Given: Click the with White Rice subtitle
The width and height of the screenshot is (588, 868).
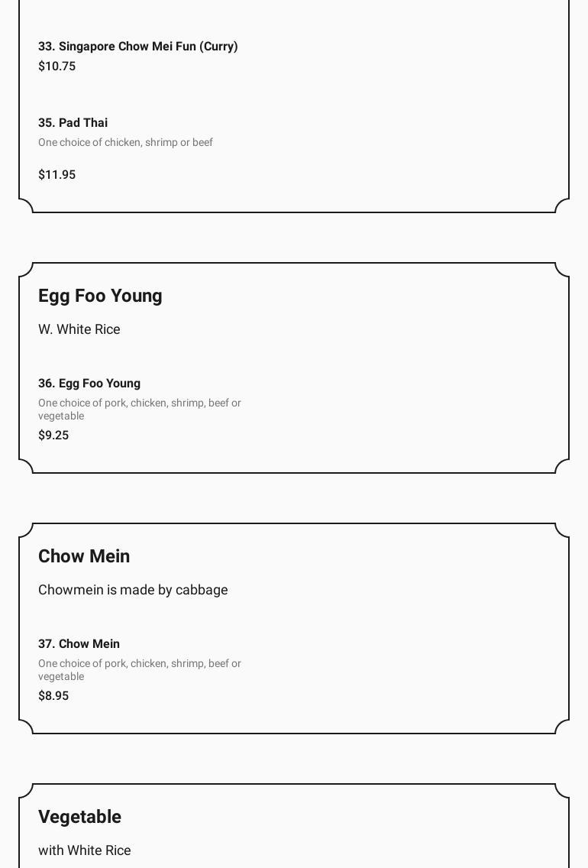Looking at the screenshot, I should click(84, 850).
